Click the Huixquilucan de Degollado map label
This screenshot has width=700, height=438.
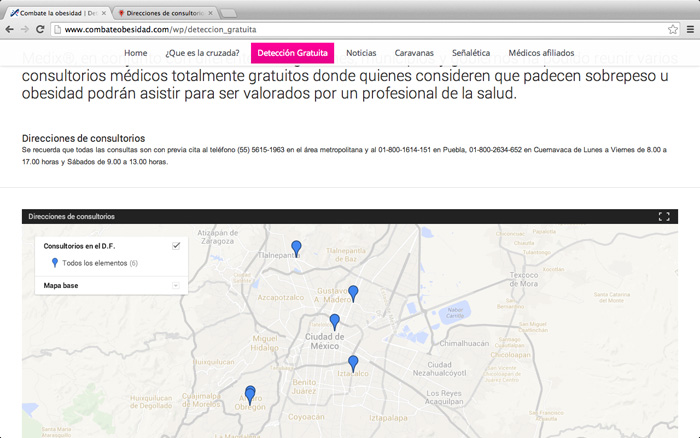coord(151,402)
